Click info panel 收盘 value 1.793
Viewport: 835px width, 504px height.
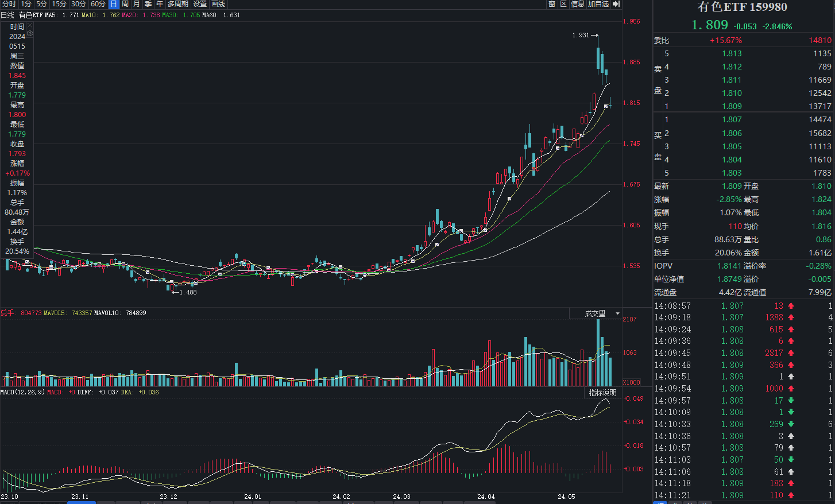click(x=17, y=153)
